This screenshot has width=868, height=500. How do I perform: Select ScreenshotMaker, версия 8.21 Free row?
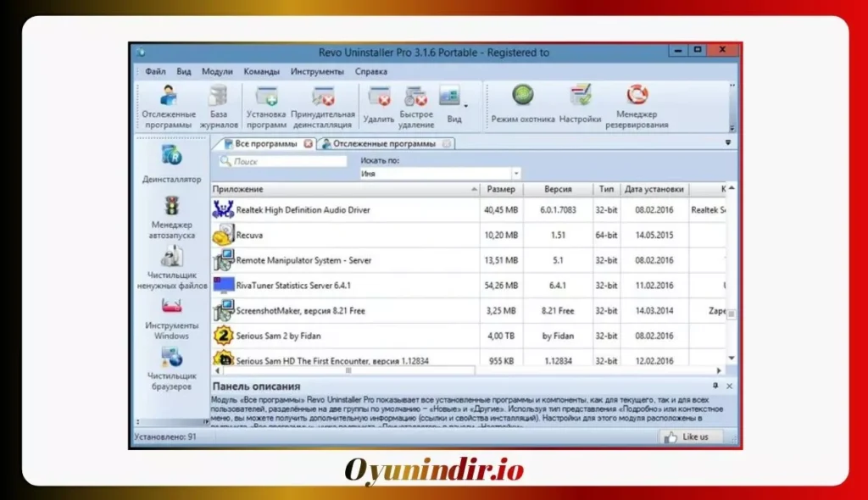(x=468, y=311)
